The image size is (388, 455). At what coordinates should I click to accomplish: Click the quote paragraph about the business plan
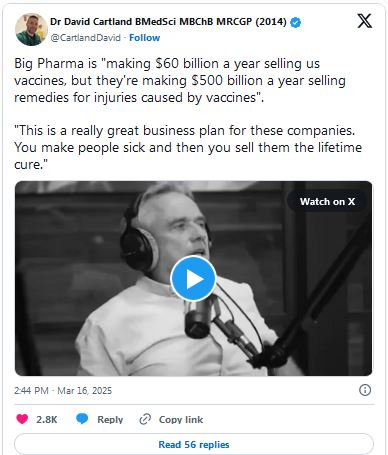[x=188, y=147]
